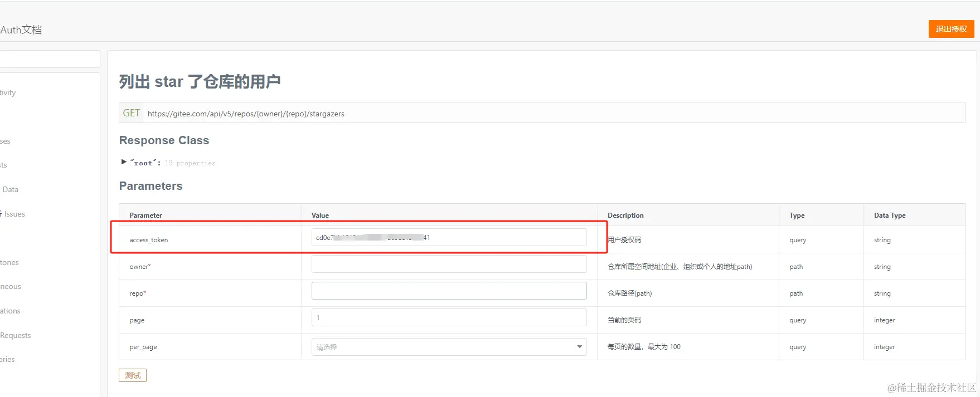This screenshot has height=397, width=980.
Task: Click the access_token parameter name
Action: (149, 240)
